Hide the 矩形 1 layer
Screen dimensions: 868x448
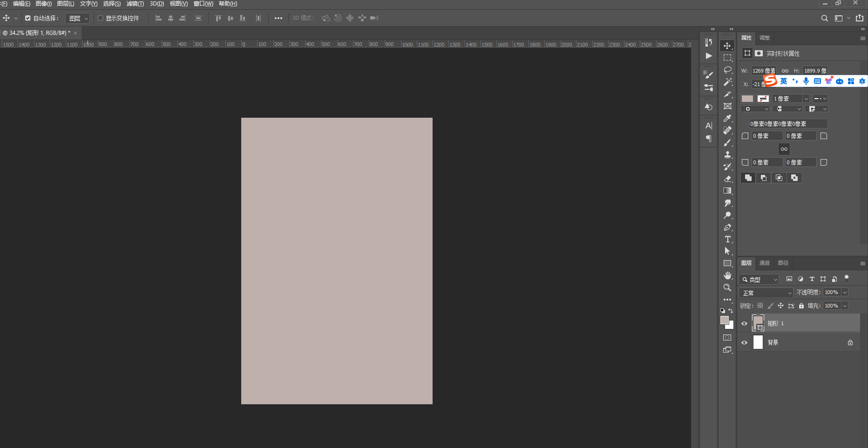pos(744,324)
